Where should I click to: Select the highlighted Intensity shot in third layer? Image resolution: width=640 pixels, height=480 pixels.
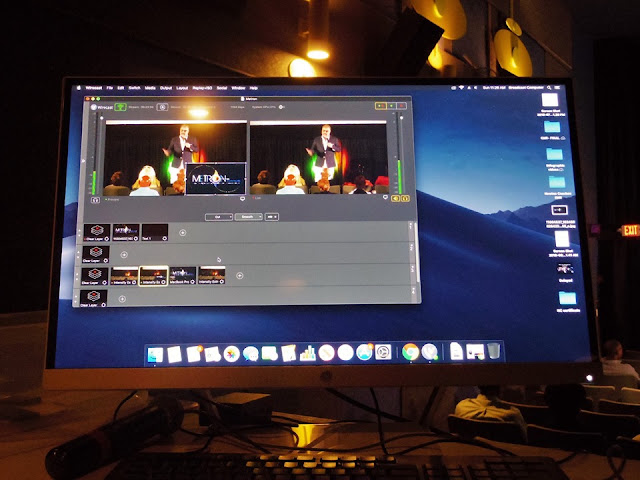[x=153, y=276]
